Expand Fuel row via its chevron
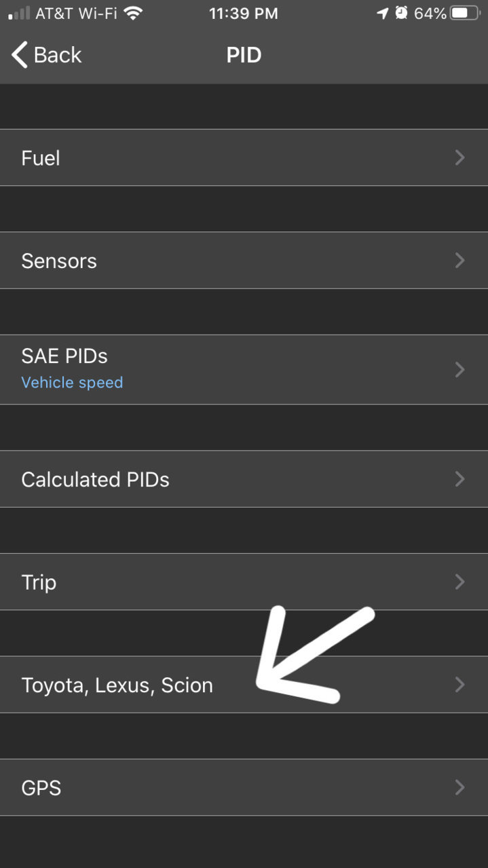This screenshot has height=868, width=488. pos(459,157)
